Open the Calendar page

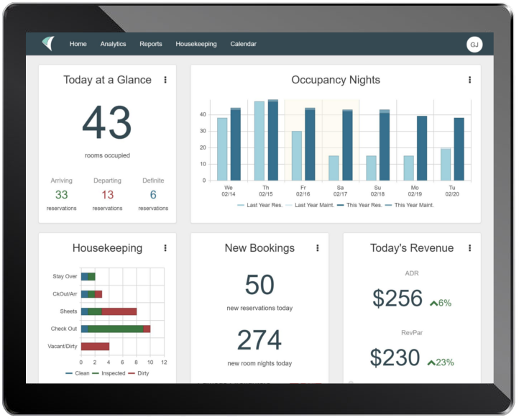pyautogui.click(x=243, y=44)
